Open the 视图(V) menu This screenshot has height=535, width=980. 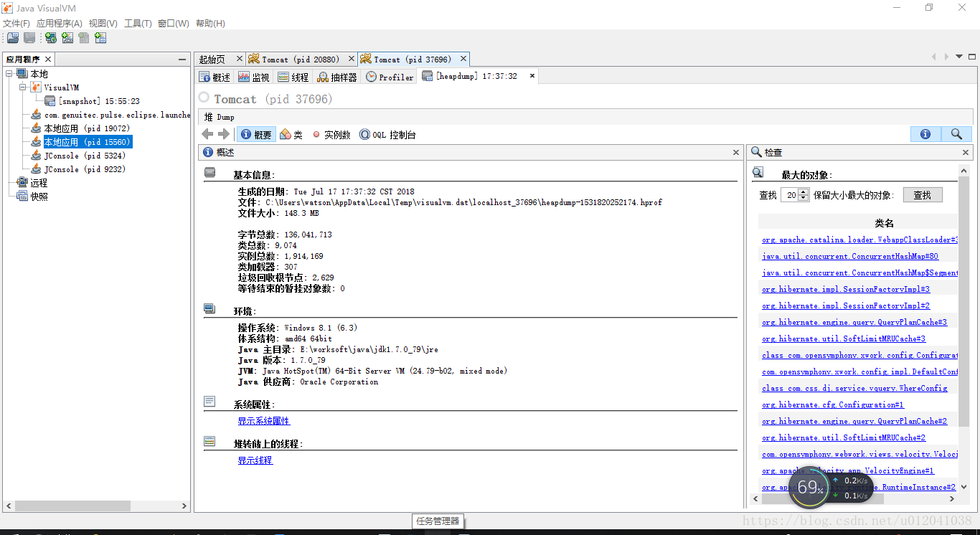[x=103, y=24]
